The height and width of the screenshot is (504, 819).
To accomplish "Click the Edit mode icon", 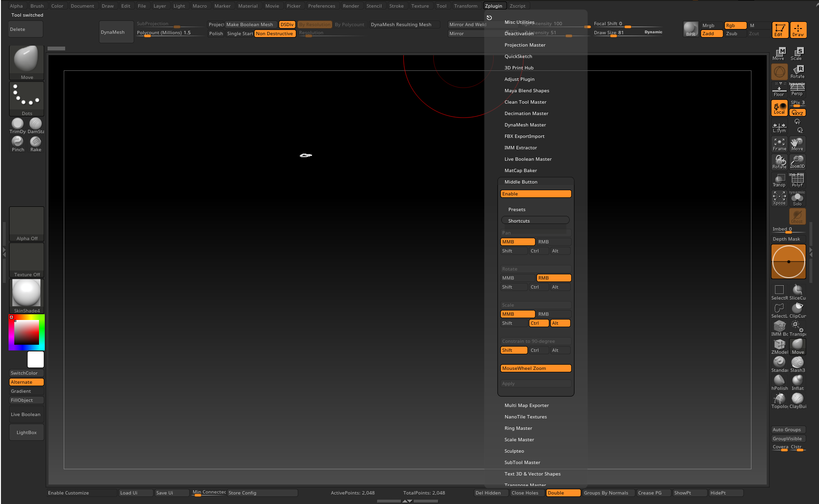I will [780, 29].
